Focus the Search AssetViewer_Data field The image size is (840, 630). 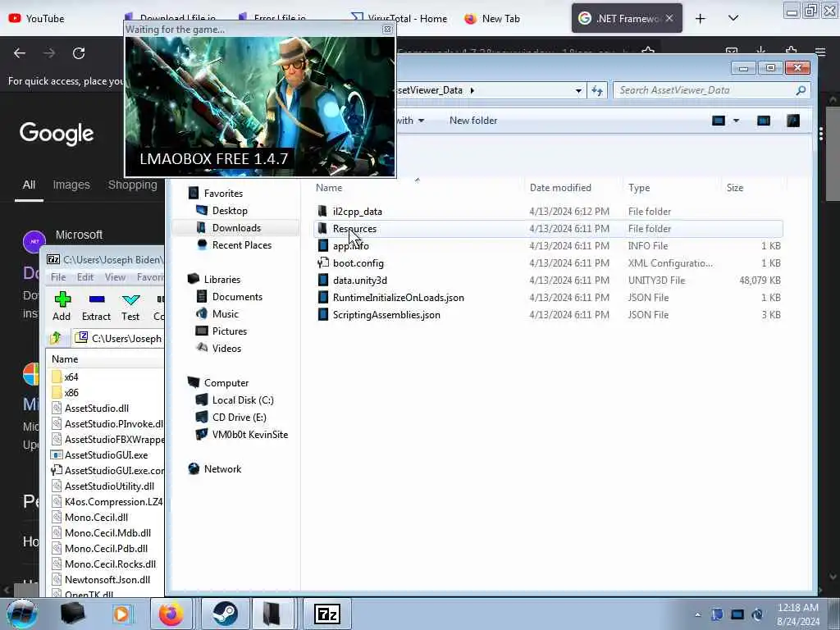(x=712, y=90)
